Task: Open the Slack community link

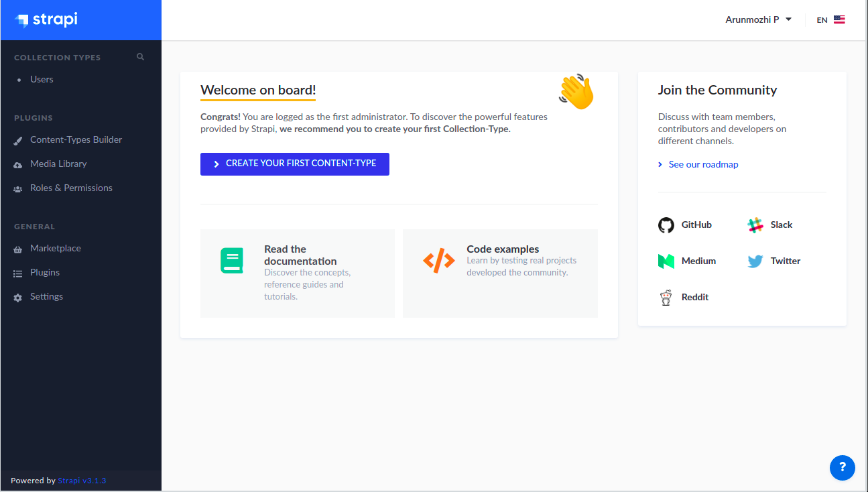Action: point(770,225)
